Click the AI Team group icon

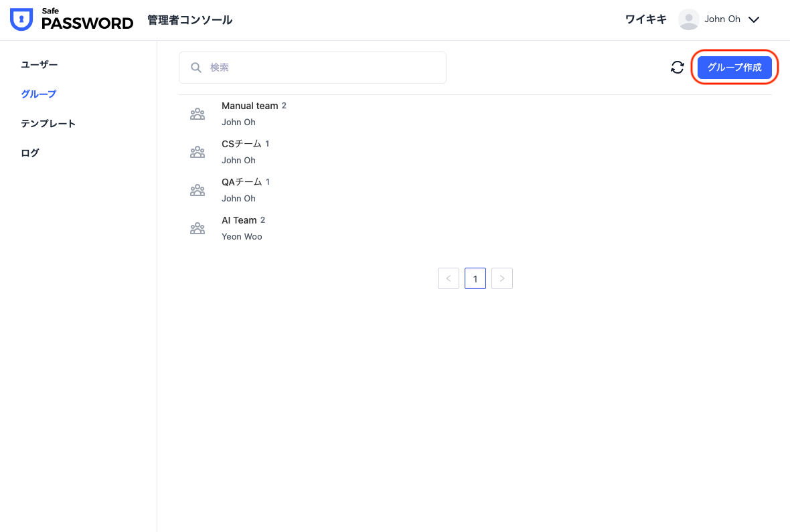pos(197,229)
